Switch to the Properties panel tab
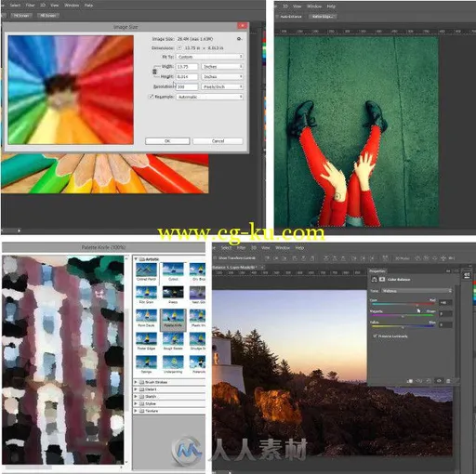 (x=377, y=271)
